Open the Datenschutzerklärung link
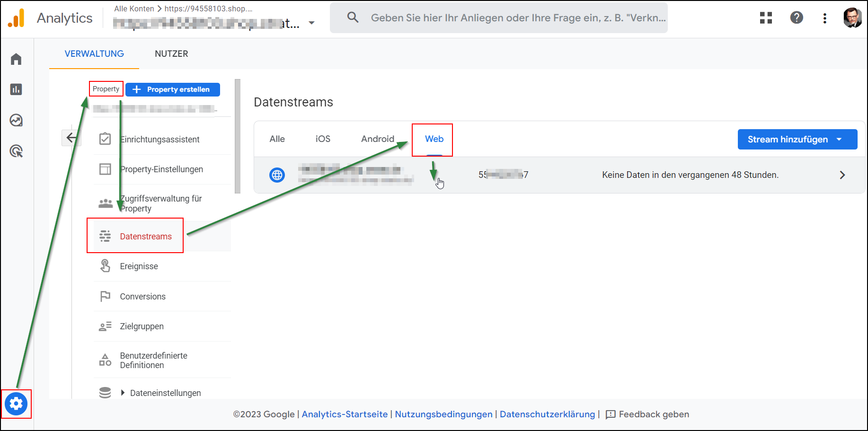This screenshot has width=868, height=431. pos(547,414)
